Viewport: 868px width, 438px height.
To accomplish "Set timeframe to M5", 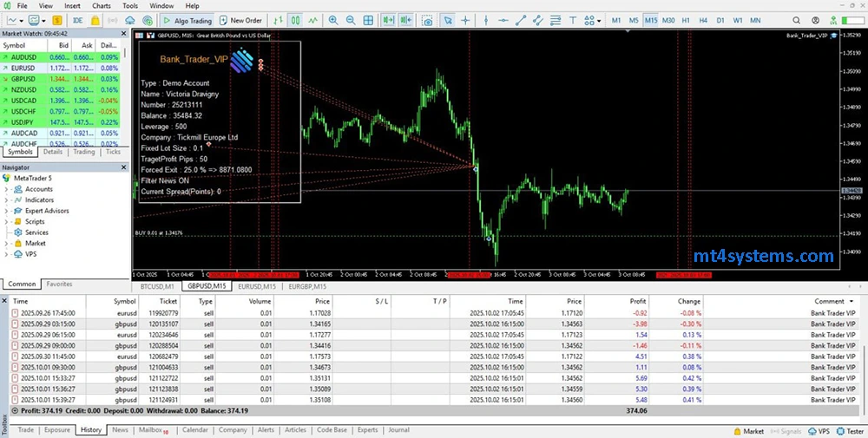I will tap(634, 21).
